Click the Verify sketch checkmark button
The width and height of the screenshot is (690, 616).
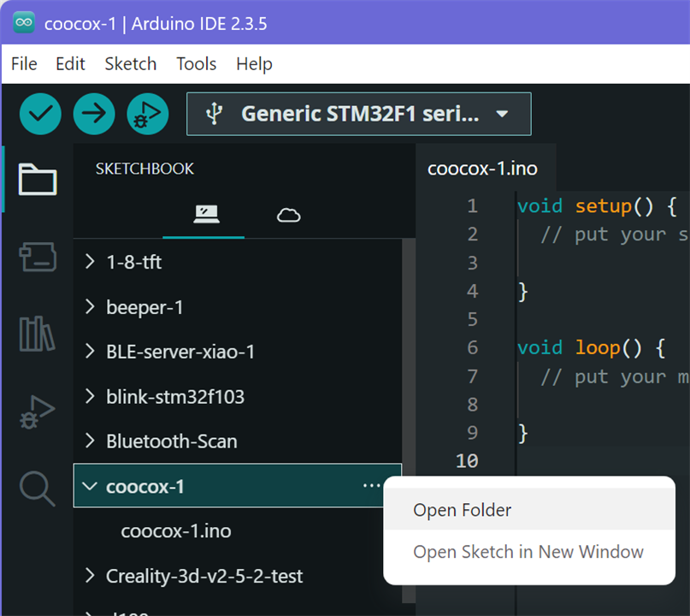point(40,114)
